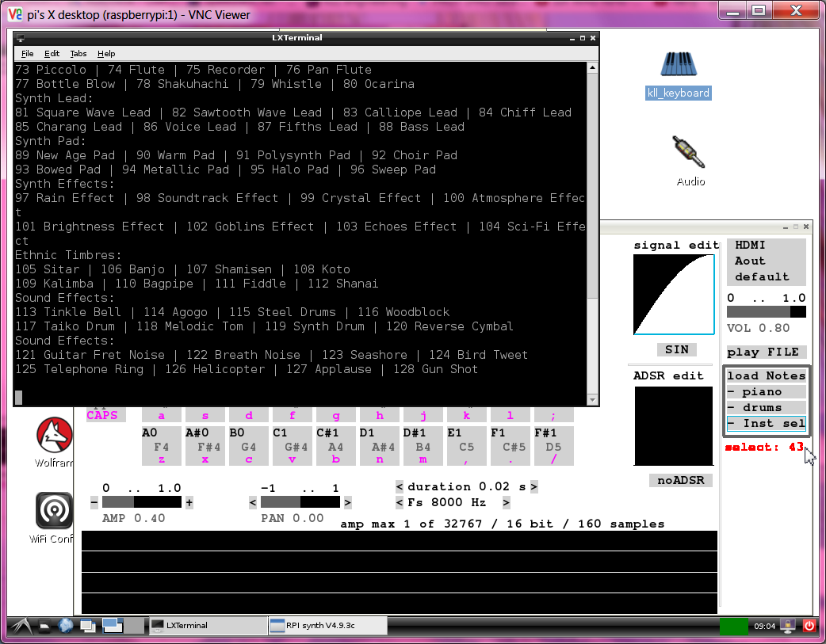Click the network monitor tray icon

[x=787, y=626]
